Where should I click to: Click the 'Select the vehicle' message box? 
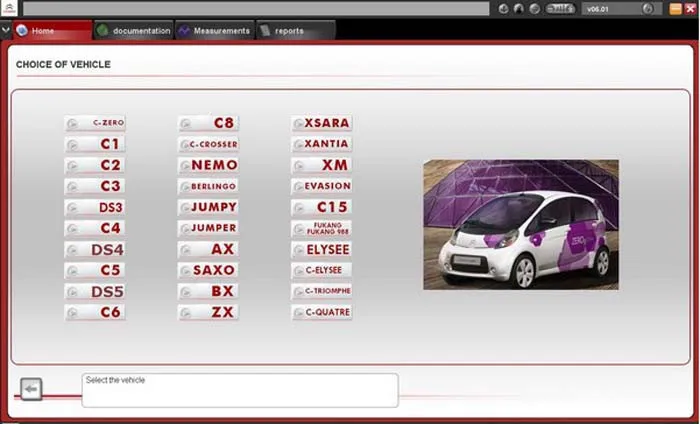pos(240,391)
